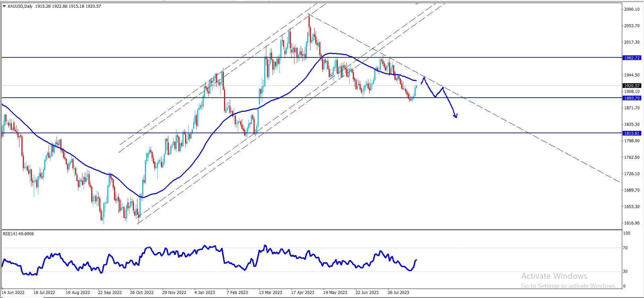Click the 4 Jan 2023 date label
Image resolution: width=644 pixels, height=298 pixels.
(205, 293)
